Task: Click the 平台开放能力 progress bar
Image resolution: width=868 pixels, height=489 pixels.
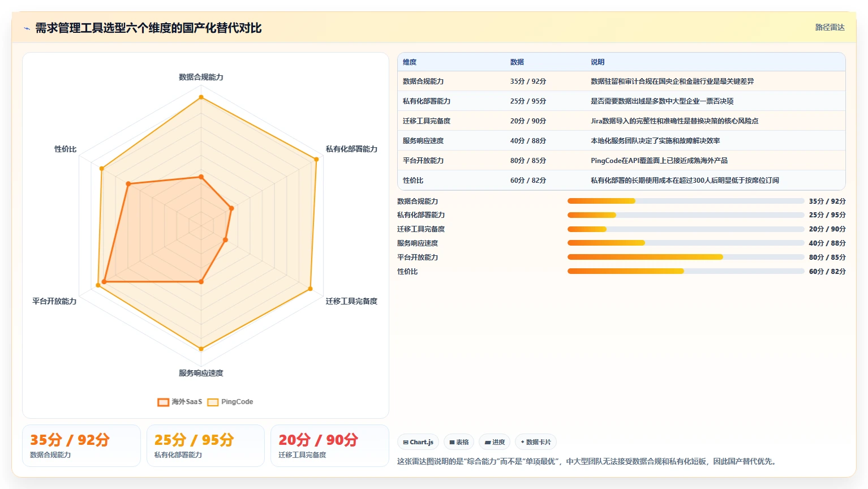Action: click(x=686, y=257)
